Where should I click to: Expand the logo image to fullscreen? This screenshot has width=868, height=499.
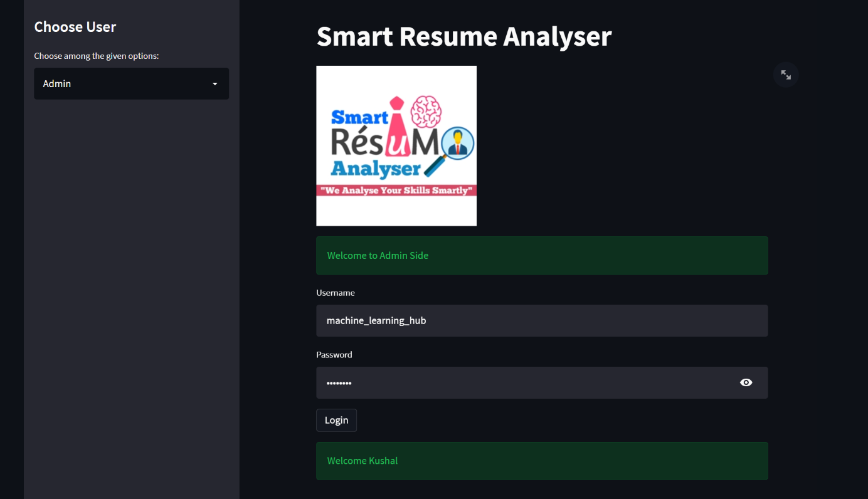coord(785,75)
